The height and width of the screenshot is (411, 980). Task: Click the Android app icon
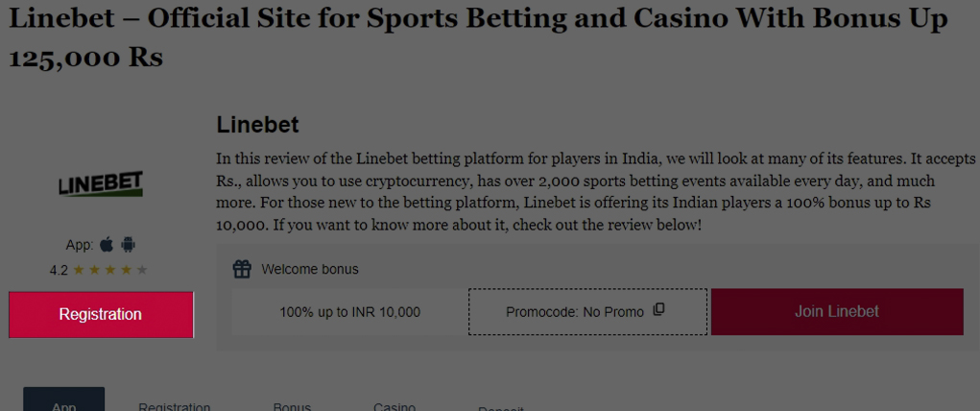click(x=128, y=244)
